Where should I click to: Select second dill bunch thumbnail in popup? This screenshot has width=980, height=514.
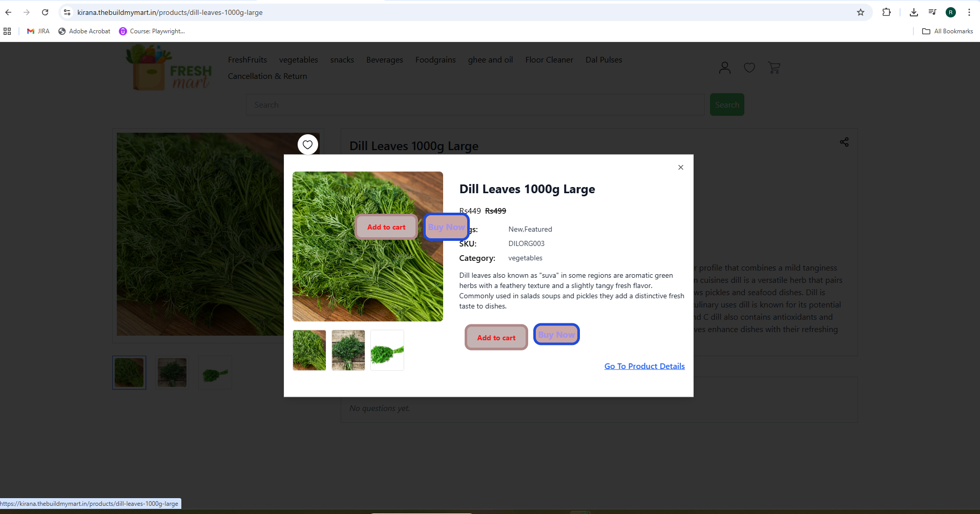[348, 350]
